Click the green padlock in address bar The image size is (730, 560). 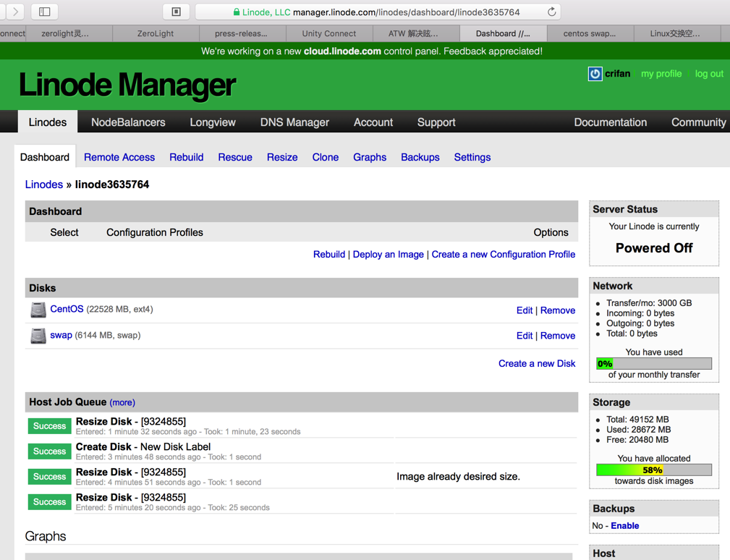pyautogui.click(x=237, y=12)
